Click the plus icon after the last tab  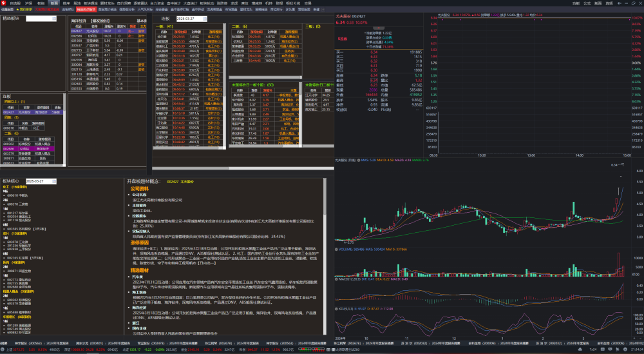(x=323, y=10)
